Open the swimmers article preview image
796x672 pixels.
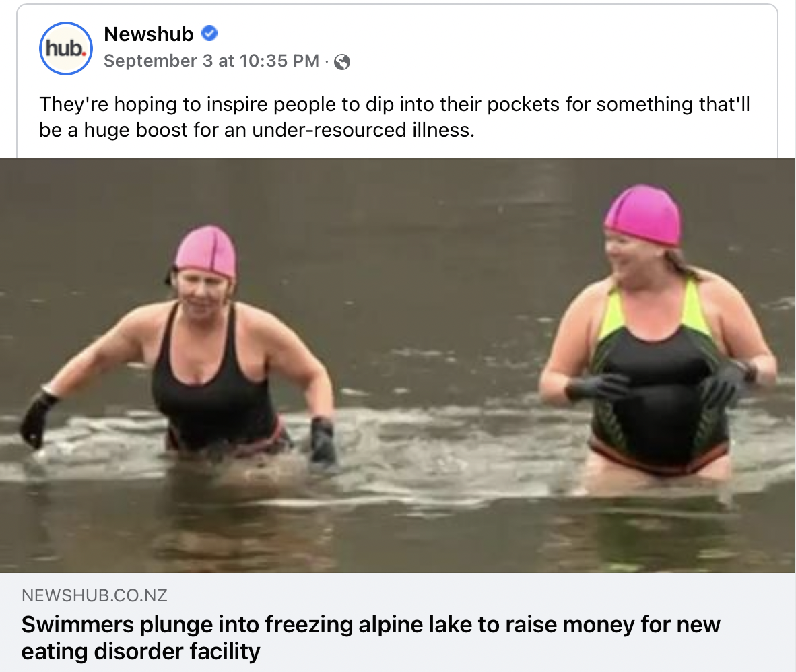[397, 366]
